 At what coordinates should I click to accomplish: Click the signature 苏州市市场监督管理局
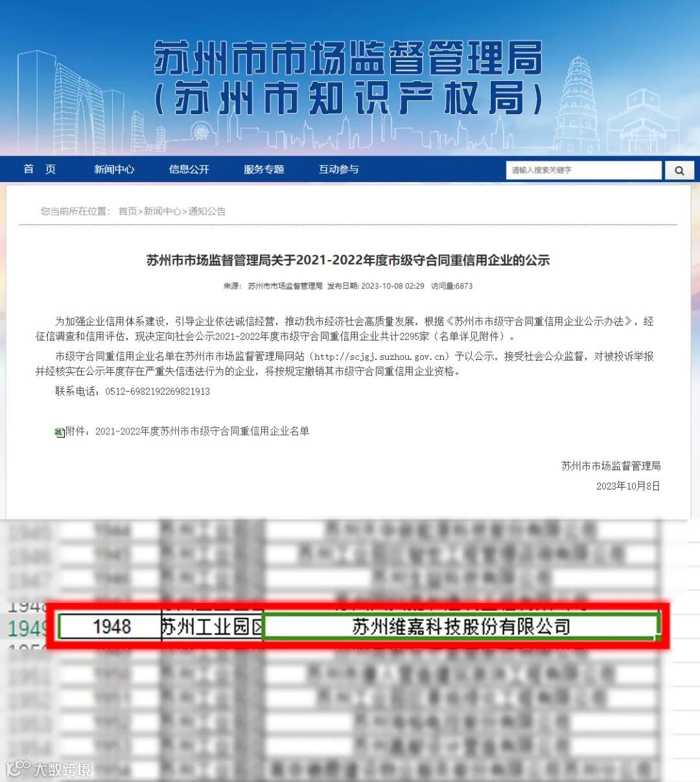click(x=611, y=466)
